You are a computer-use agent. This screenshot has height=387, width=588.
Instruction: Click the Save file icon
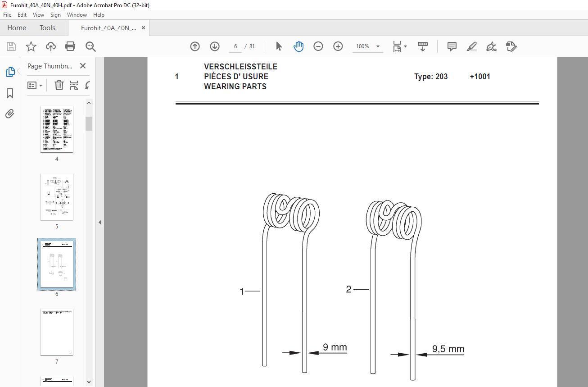pyautogui.click(x=11, y=46)
